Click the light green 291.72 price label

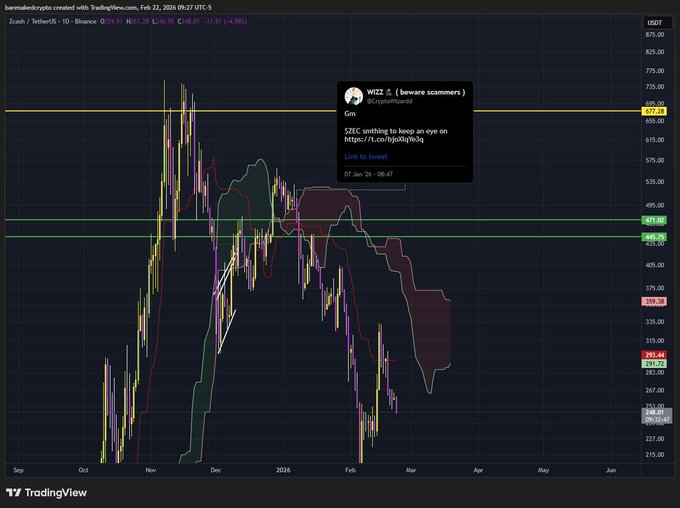click(x=654, y=364)
